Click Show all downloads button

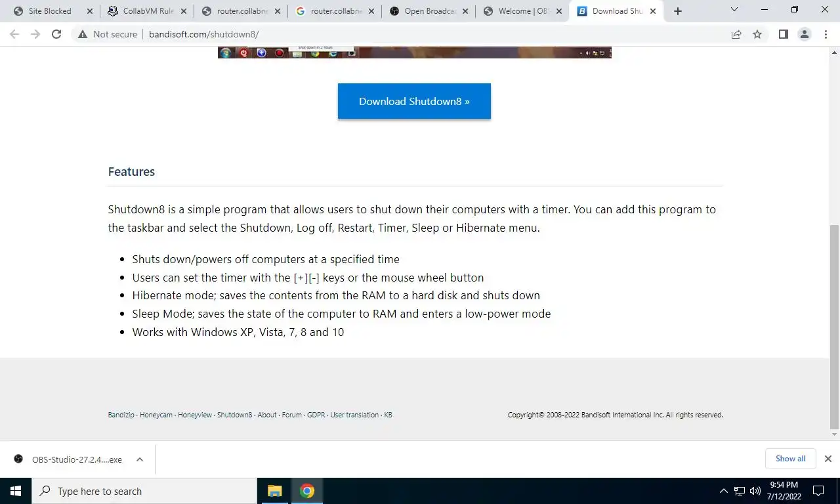click(x=790, y=459)
